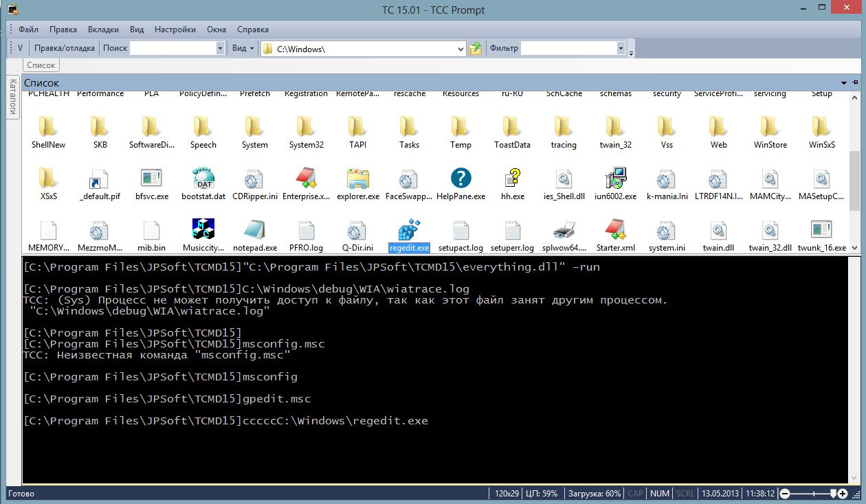The height and width of the screenshot is (504, 866).
Task: Switch to the Список tab
Action: pyautogui.click(x=41, y=65)
